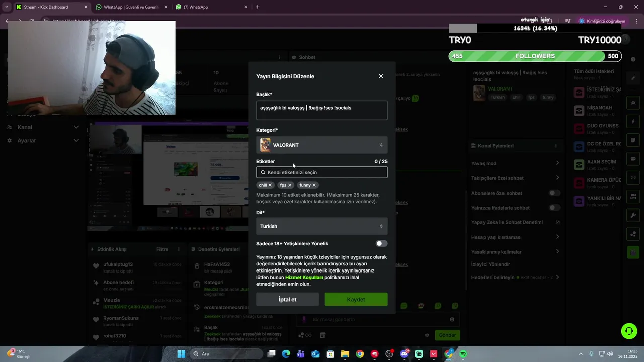Click the emoji icon in chat input

coord(452,319)
